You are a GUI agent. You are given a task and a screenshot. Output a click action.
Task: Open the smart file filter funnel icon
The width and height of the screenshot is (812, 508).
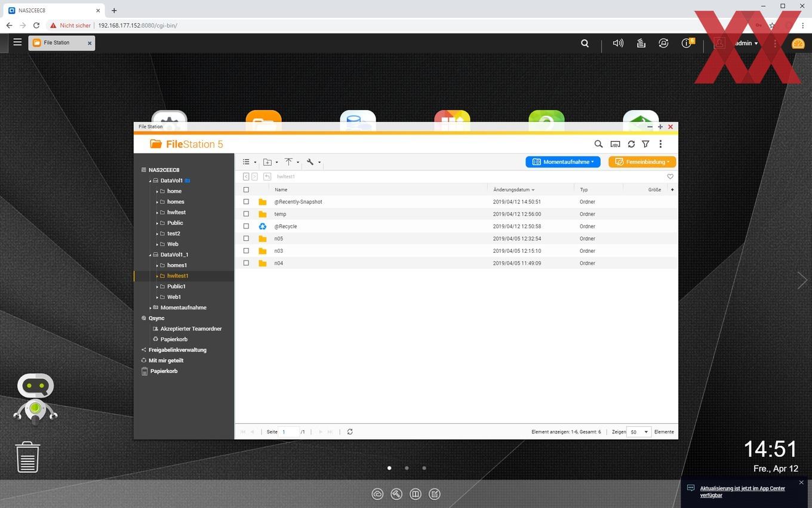pyautogui.click(x=645, y=144)
